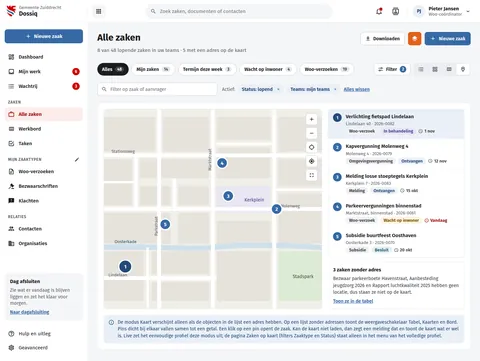Image resolution: width=480 pixels, height=361 pixels.
Task: Click map pin 2 at Molenweg
Action: coord(276,209)
